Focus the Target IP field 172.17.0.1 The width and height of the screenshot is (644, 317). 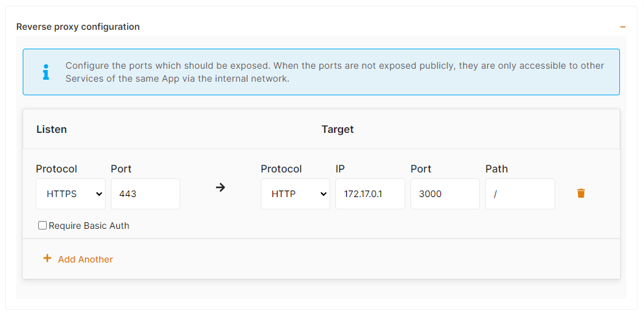[x=370, y=194]
